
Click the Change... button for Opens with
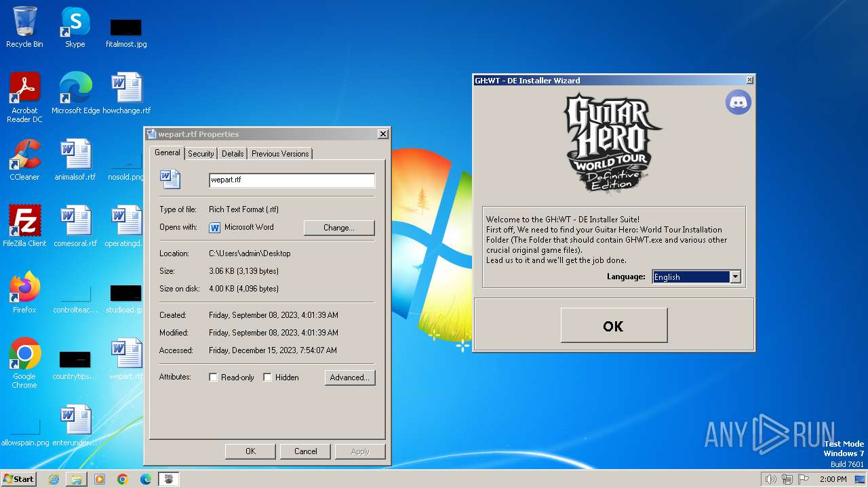click(339, 228)
